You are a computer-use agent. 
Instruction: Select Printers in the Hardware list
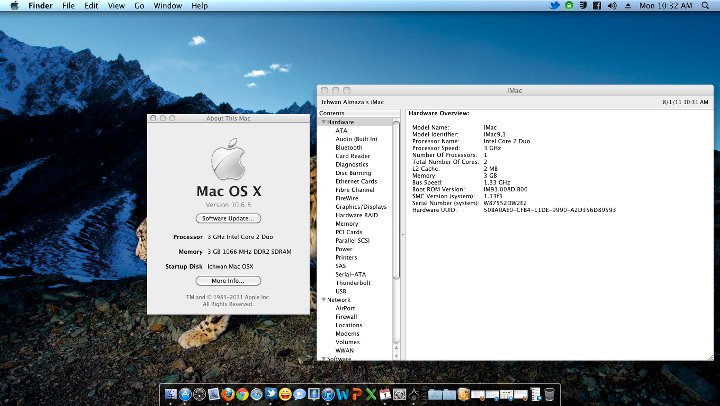click(346, 257)
